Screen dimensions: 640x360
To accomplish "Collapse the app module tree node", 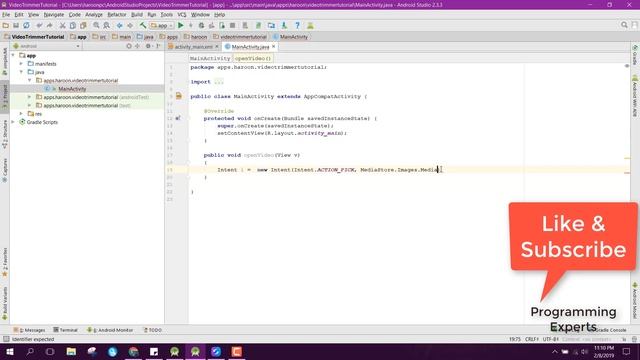I will click(x=13, y=55).
